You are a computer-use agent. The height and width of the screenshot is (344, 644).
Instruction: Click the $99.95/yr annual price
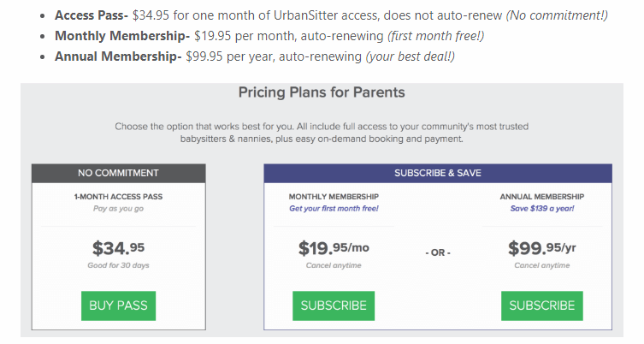coord(541,248)
